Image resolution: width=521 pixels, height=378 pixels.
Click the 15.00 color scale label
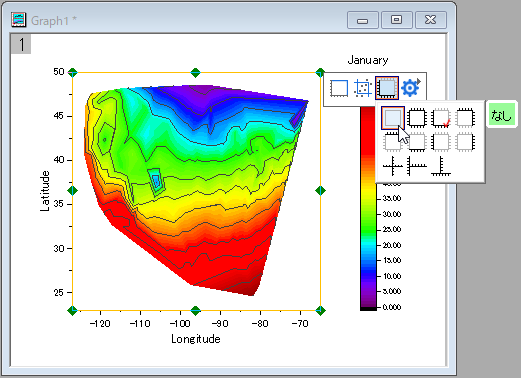(392, 260)
